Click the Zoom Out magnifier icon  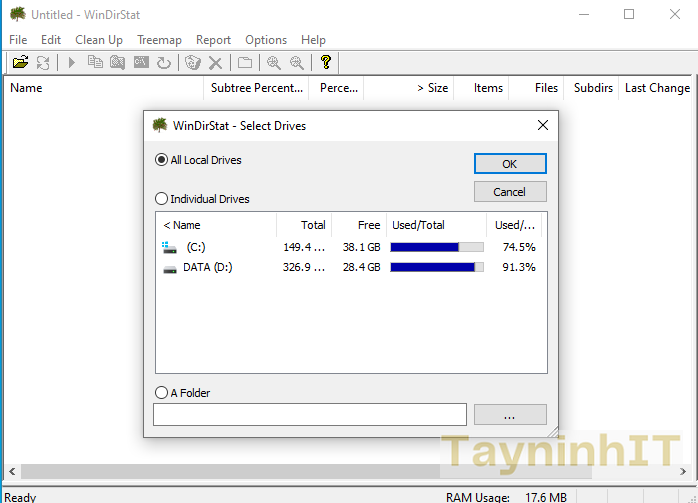coord(297,63)
